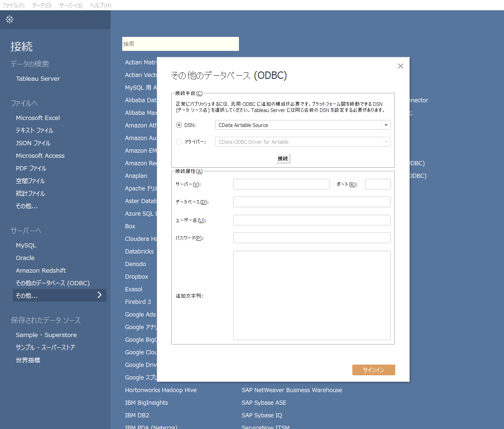Expand その他… under サーバーへ via chevron
The height and width of the screenshot is (429, 504).
(99, 295)
